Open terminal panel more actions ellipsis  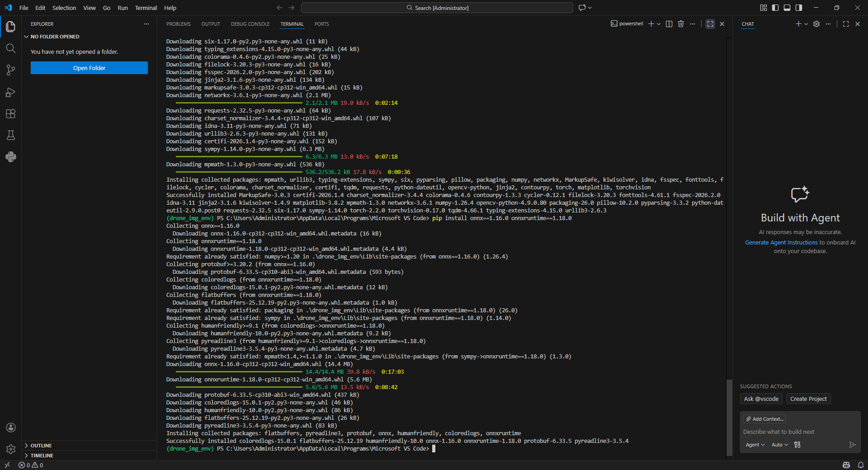(x=693, y=24)
